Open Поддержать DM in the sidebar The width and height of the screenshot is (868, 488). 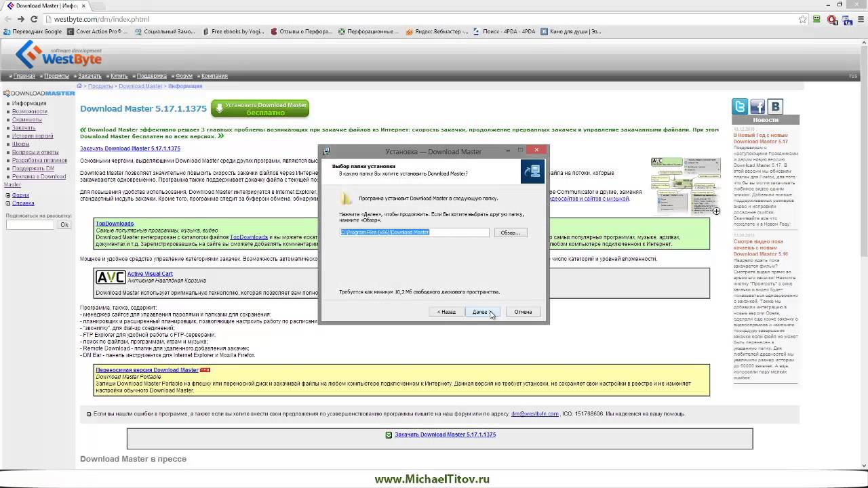click(33, 169)
